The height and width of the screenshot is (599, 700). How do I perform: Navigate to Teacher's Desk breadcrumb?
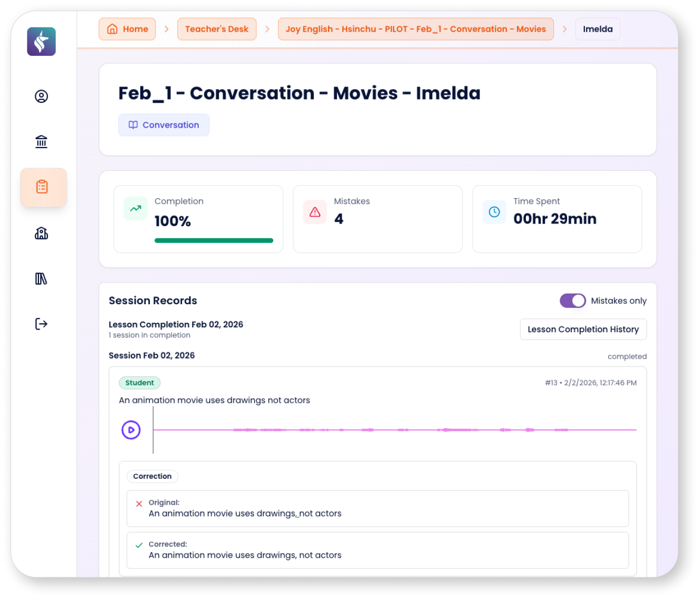(216, 29)
